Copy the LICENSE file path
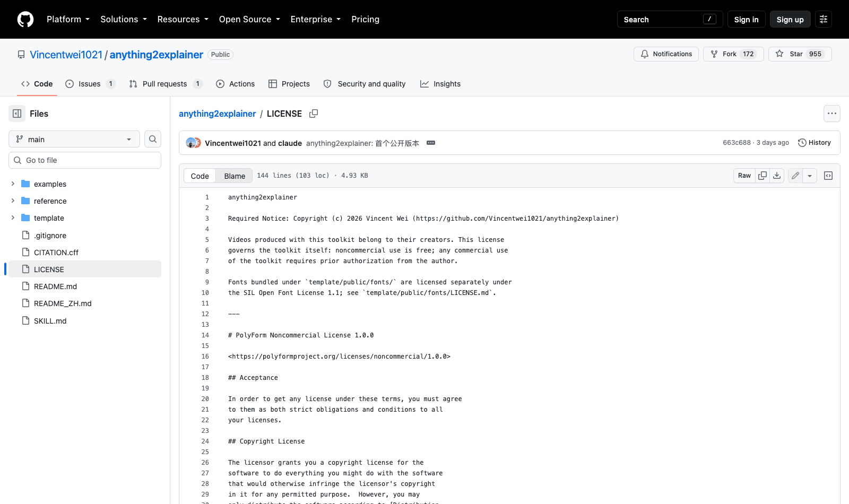 point(314,114)
